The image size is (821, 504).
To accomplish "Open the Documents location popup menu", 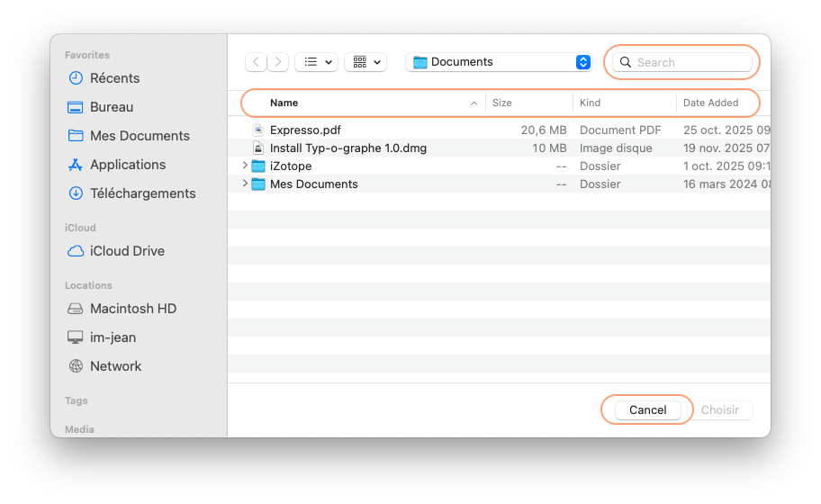I will tap(499, 62).
